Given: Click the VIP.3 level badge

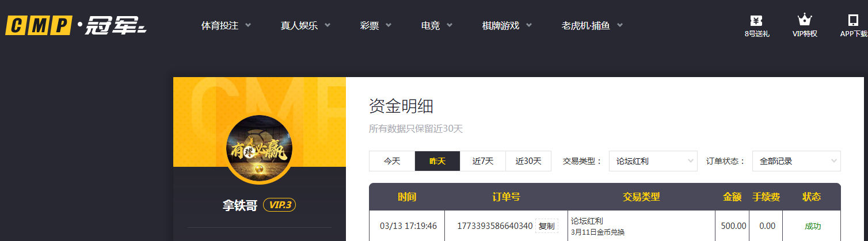Looking at the screenshot, I should tap(280, 205).
